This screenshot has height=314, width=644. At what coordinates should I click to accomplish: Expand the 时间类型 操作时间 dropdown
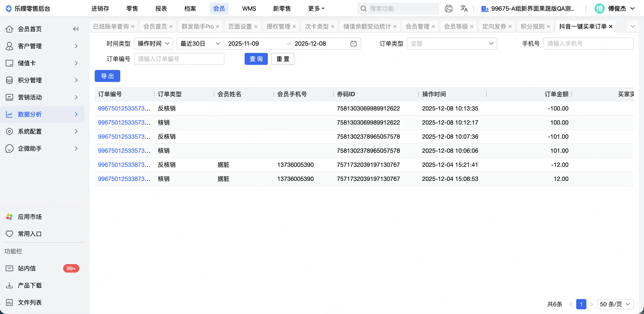point(153,44)
